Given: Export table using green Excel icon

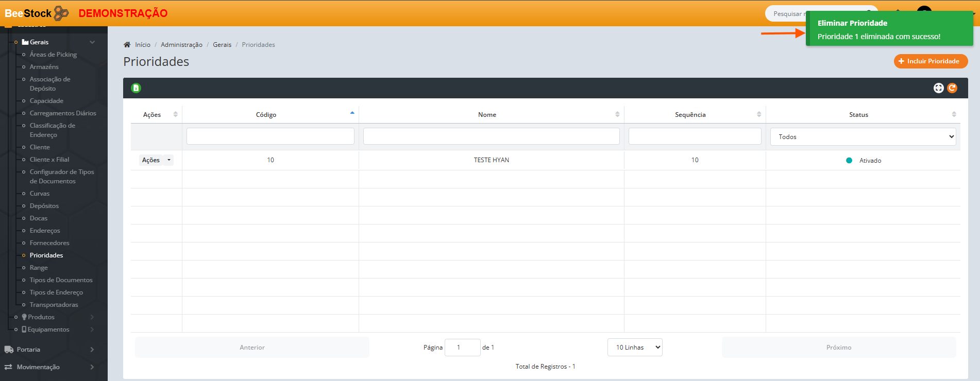Looking at the screenshot, I should 136,88.
